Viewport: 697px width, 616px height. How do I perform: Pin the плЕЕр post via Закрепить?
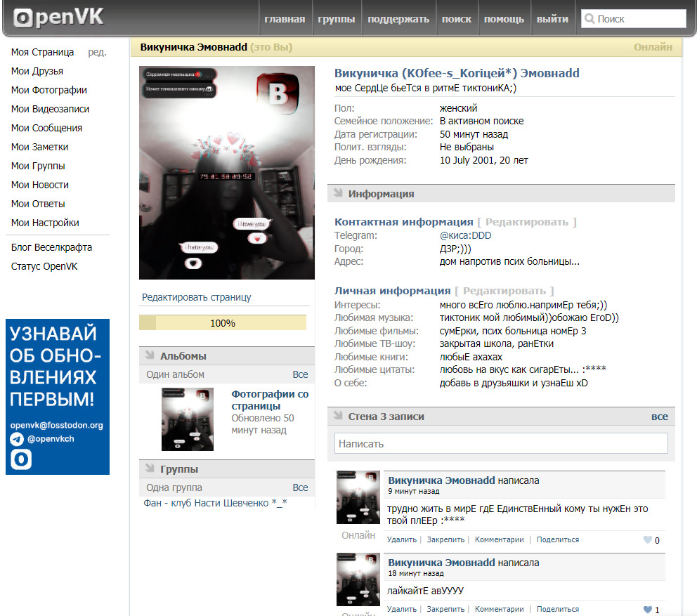click(445, 539)
